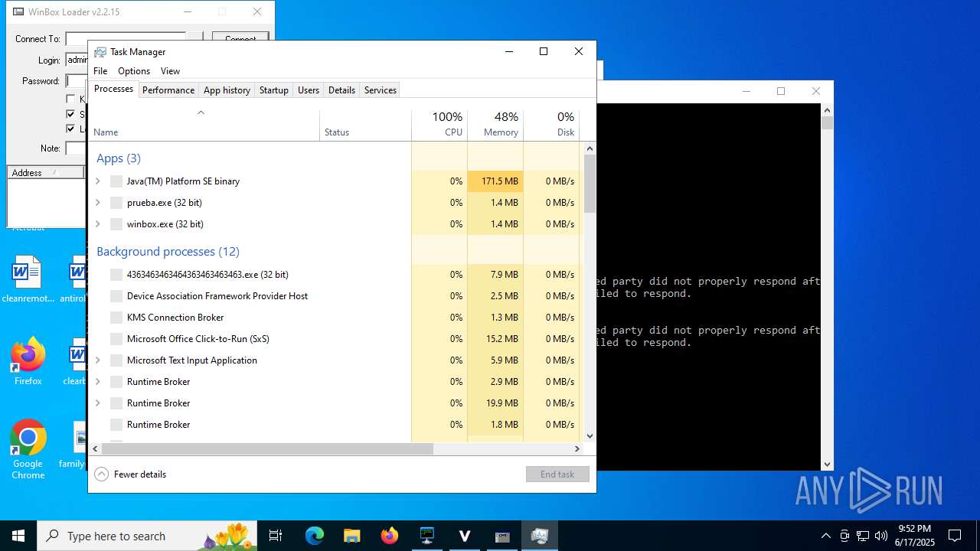Click the Apps (3) group heading
Viewport: 980px width, 551px height.
point(119,158)
